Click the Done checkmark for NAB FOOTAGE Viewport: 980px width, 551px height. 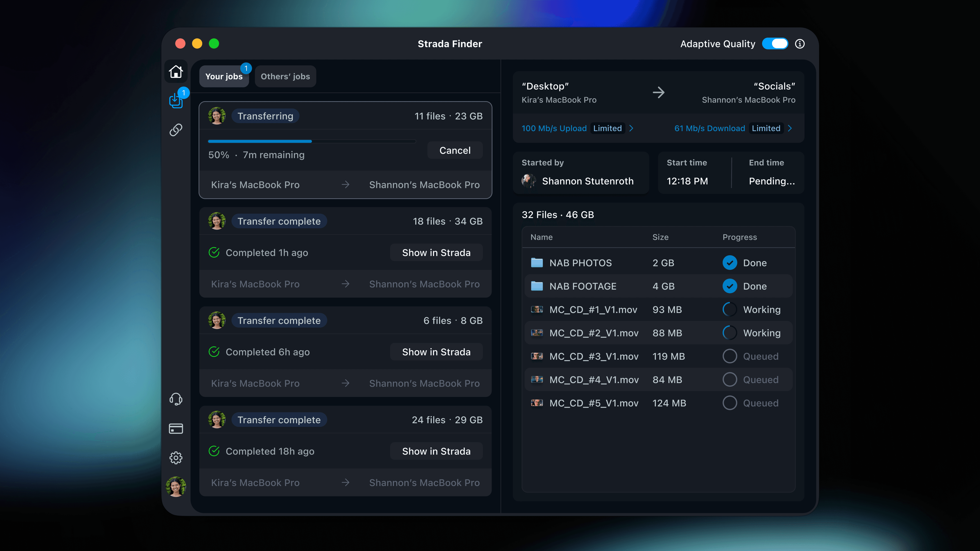[730, 286]
